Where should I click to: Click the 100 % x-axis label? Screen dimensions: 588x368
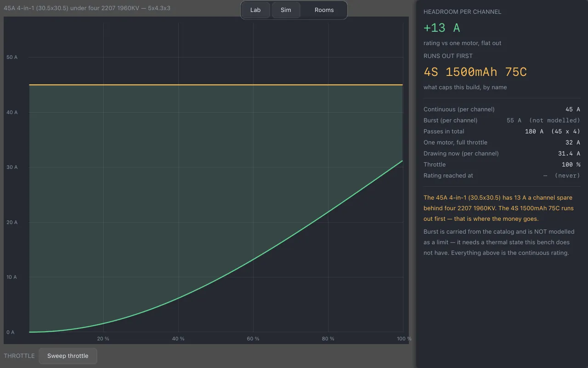(404, 339)
